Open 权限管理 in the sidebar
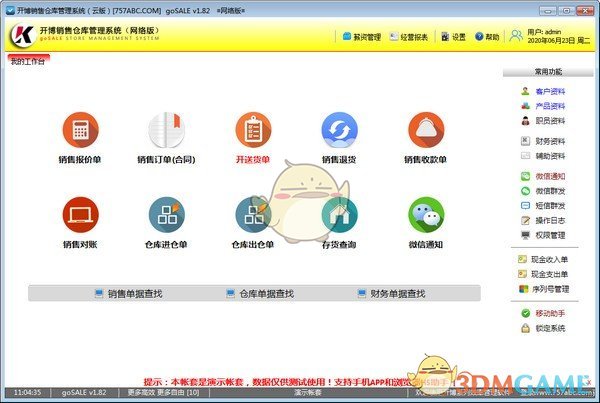The width and height of the screenshot is (600, 403). tap(543, 235)
